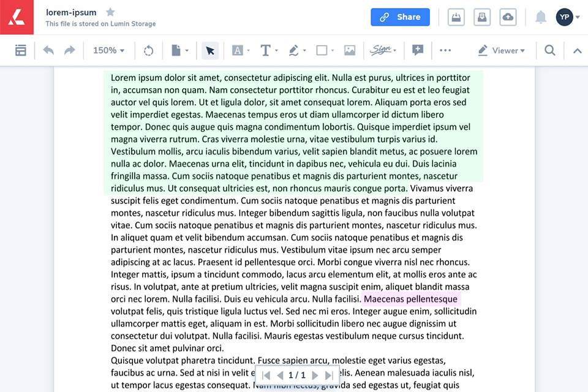Rotate the document page

click(148, 50)
